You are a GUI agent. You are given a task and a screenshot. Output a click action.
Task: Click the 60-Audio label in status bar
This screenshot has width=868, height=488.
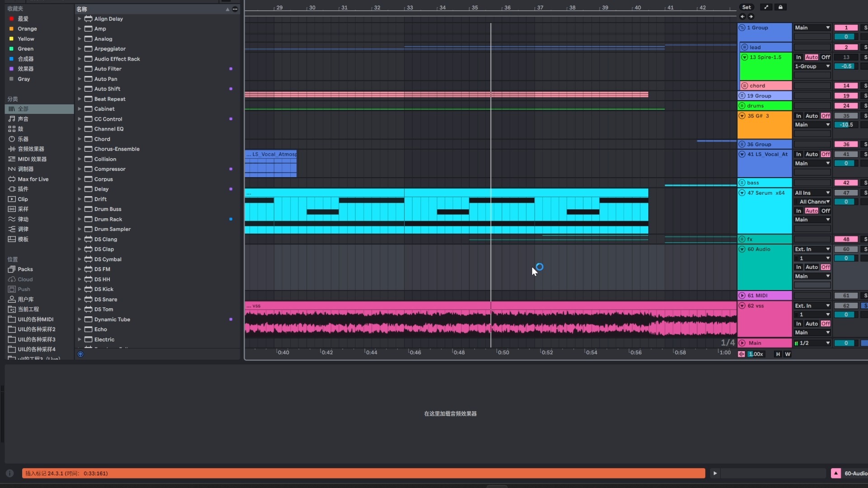click(856, 474)
